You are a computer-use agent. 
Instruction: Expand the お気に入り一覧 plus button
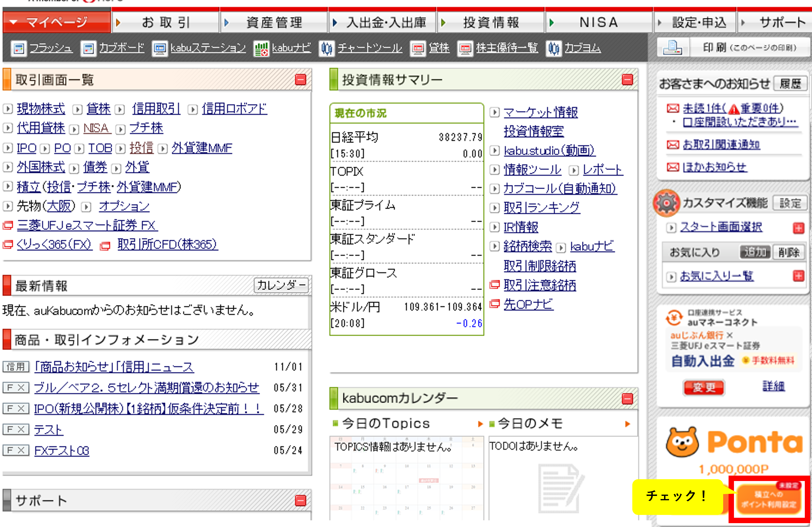coord(799,276)
